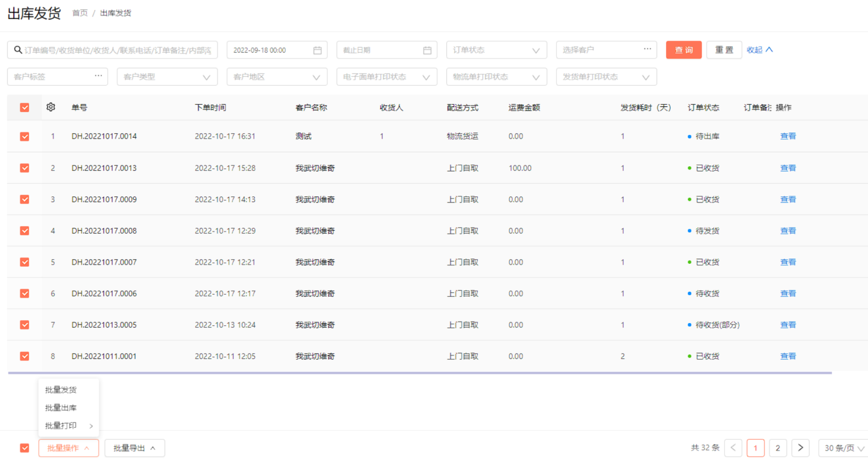Uncheck row DH.20221017.0006 checkbox
The height and width of the screenshot is (461, 868).
pyautogui.click(x=24, y=293)
